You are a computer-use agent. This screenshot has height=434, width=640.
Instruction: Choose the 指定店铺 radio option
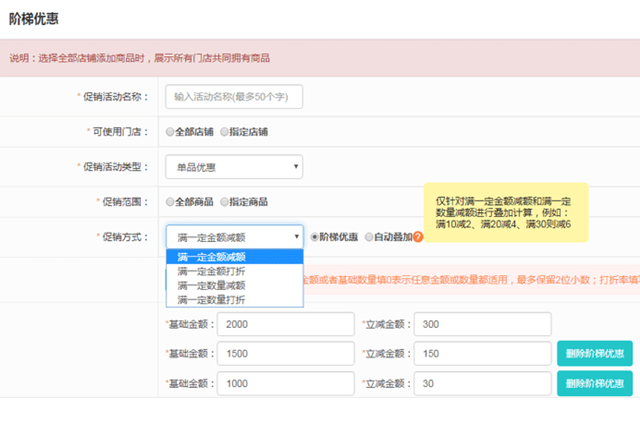pyautogui.click(x=225, y=132)
